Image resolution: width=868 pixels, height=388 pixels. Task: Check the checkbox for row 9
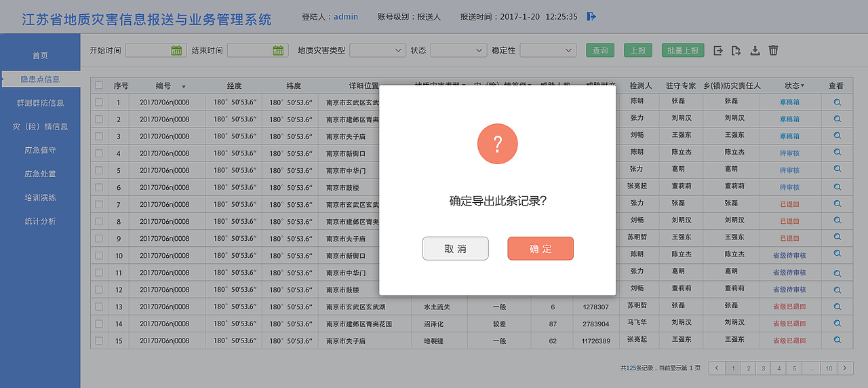point(99,238)
